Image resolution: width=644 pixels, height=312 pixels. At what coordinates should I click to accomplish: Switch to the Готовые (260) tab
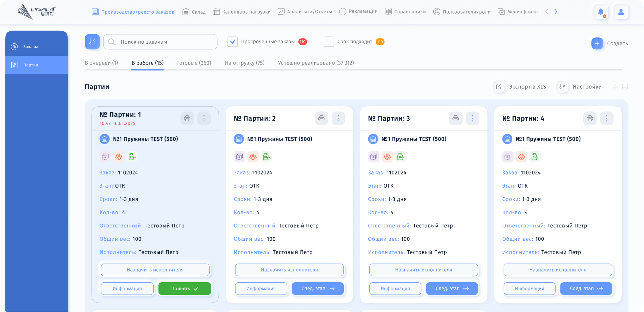point(194,63)
